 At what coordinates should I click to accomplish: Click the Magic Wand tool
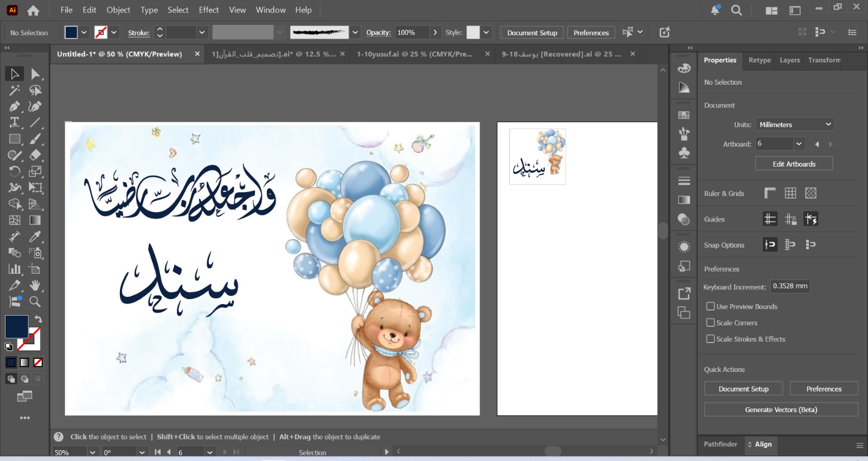pos(15,90)
